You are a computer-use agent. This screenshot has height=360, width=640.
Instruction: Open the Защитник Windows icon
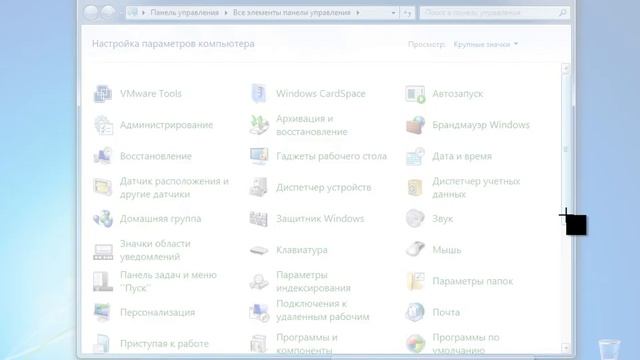(259, 219)
